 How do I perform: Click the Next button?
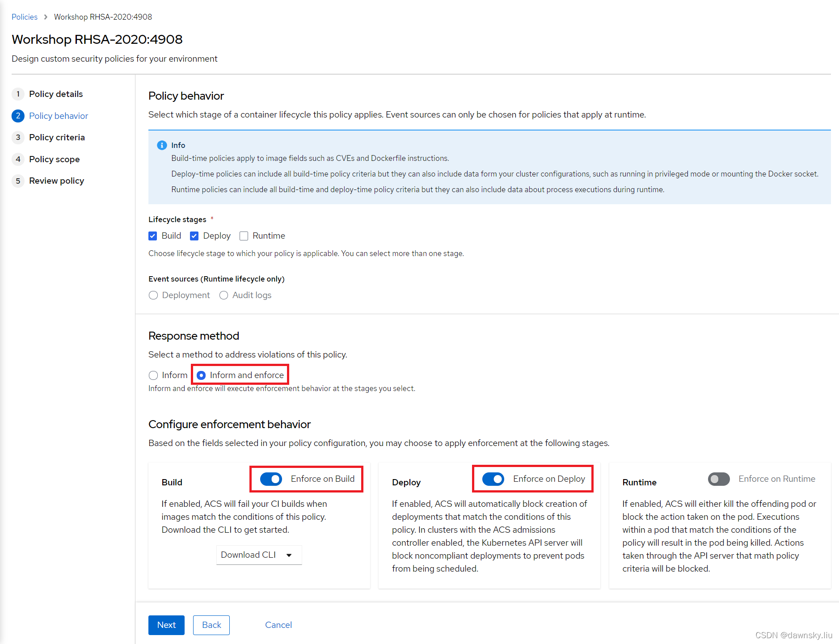pos(166,625)
